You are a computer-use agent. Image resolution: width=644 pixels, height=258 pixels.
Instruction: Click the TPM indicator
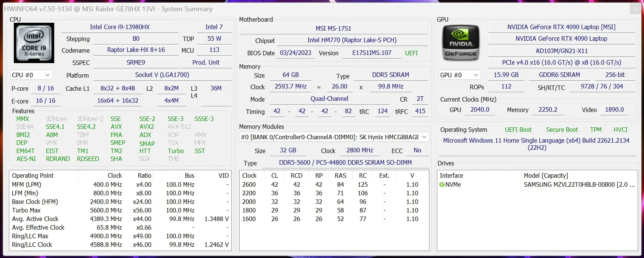coord(596,130)
